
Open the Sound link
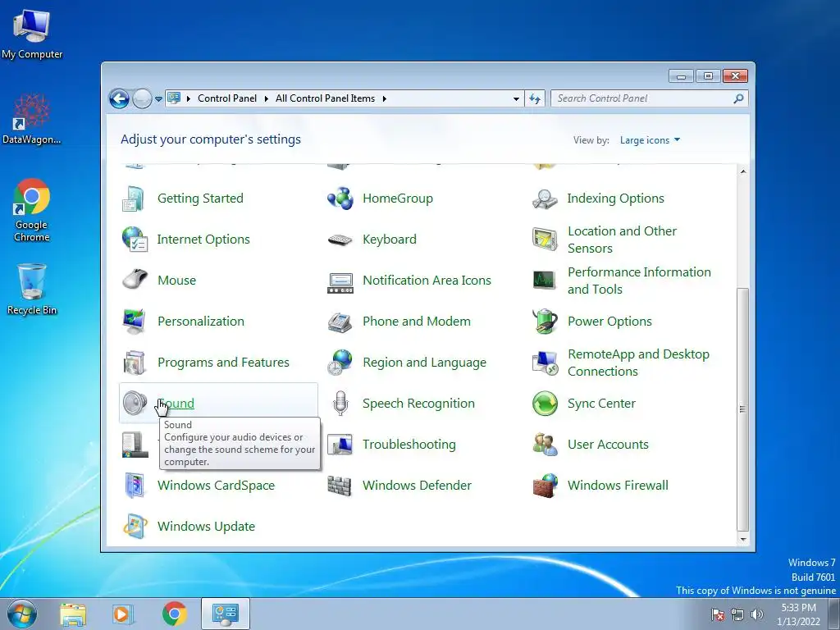tap(176, 404)
